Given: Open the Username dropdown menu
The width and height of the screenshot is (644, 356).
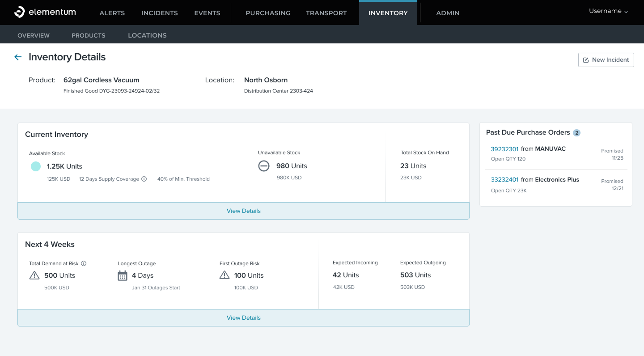Looking at the screenshot, I should (x=608, y=11).
